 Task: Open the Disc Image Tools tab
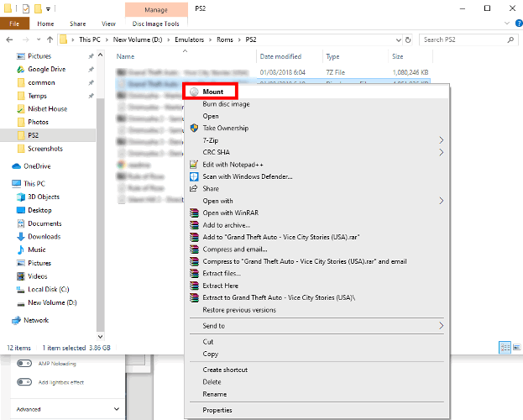click(156, 24)
